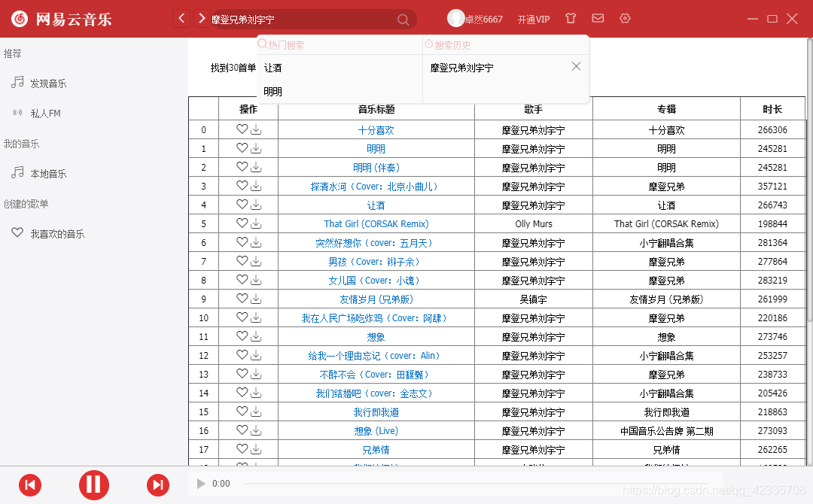The image size is (813, 504).
Task: Like the song 兄弟情 in row 17
Action: 242,448
